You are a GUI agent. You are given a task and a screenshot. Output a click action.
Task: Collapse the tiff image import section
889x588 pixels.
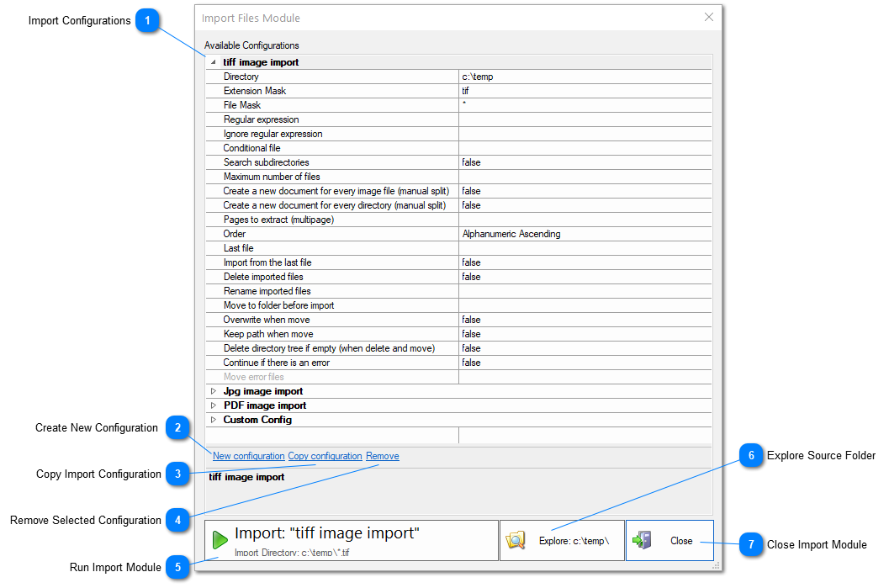(212, 61)
